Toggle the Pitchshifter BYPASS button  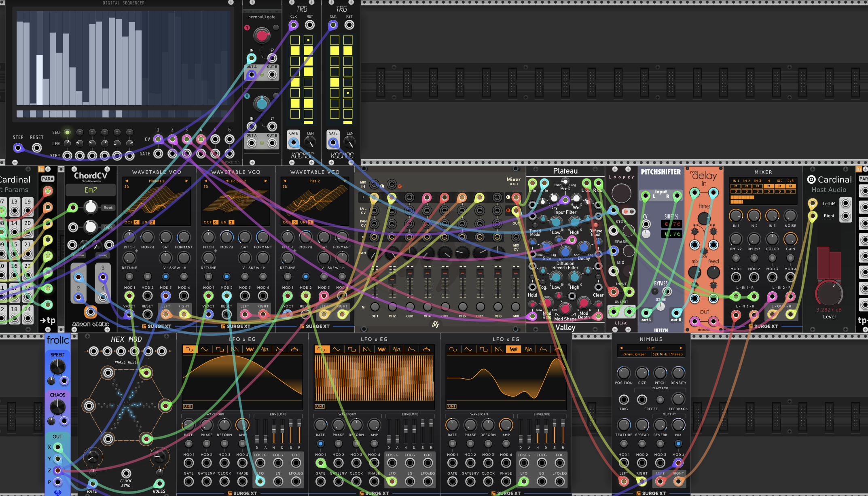pos(655,291)
